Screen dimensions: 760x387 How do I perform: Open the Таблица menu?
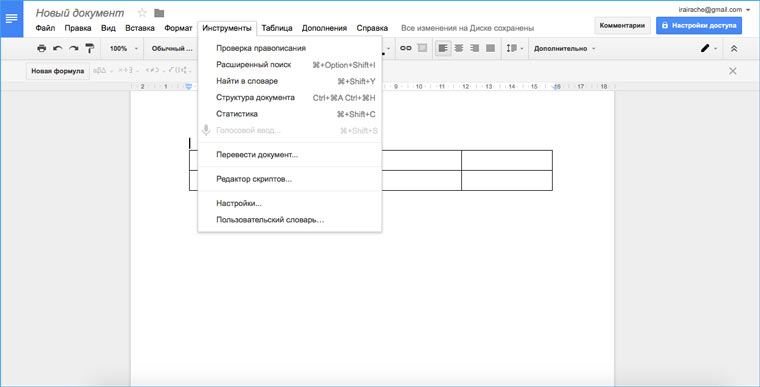click(277, 28)
